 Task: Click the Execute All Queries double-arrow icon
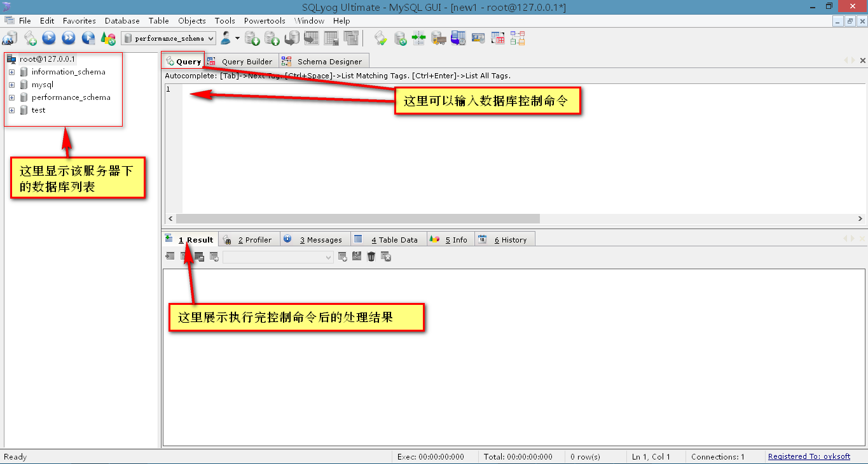coord(69,38)
